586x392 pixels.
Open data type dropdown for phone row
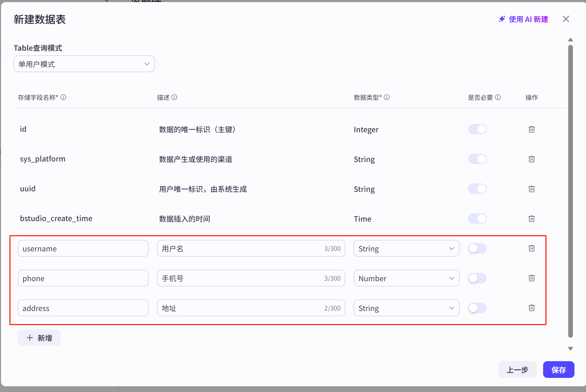coord(406,278)
